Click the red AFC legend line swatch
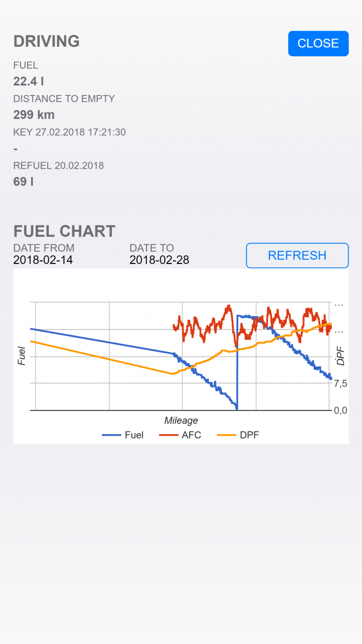Viewport: 362px width, 644px height. tap(168, 435)
